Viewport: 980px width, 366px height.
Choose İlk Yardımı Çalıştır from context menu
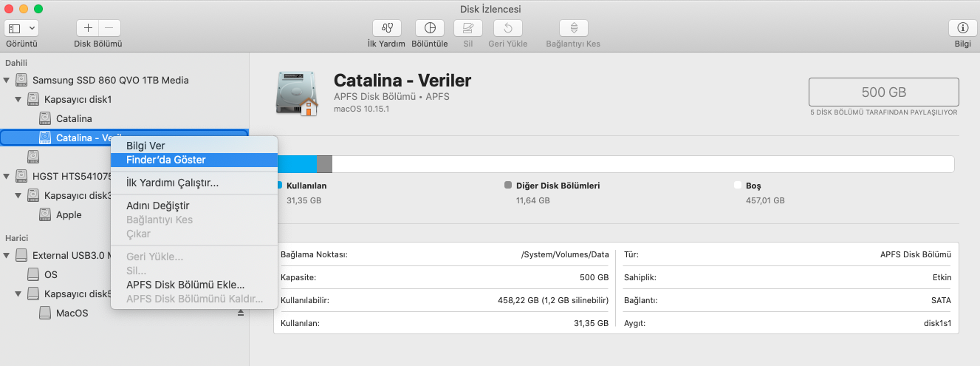(194, 183)
